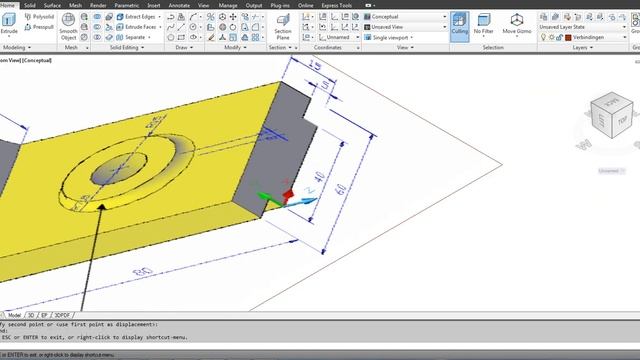This screenshot has height=360, width=640.
Task: Click the Smooth Object mesh tool
Action: pyautogui.click(x=68, y=27)
